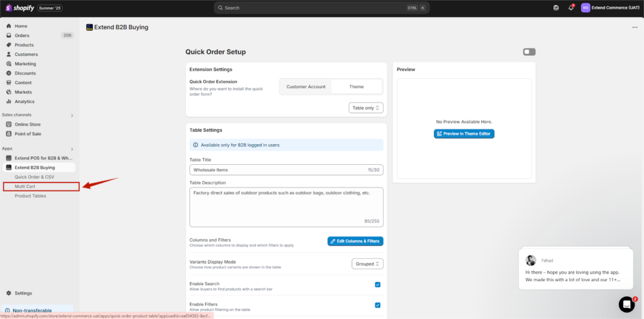The image size is (644, 319).
Task: Click the Table Description text area
Action: point(286,207)
